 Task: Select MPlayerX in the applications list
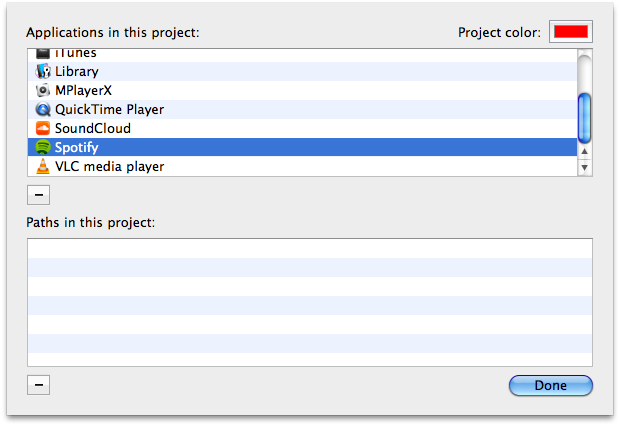point(83,90)
